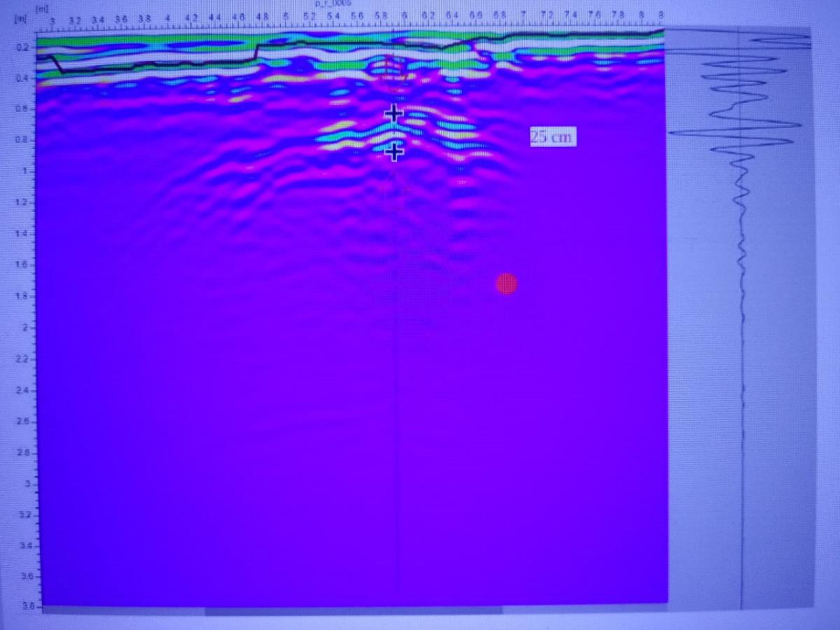Click the upper cross measurement marker
Screen dimensions: 840x630
point(394,113)
